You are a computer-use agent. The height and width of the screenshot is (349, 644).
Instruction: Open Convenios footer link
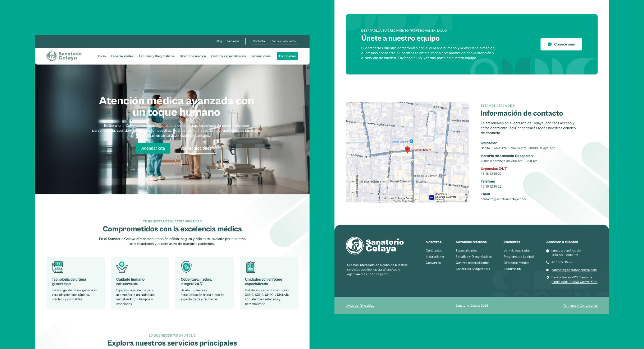[433, 263]
